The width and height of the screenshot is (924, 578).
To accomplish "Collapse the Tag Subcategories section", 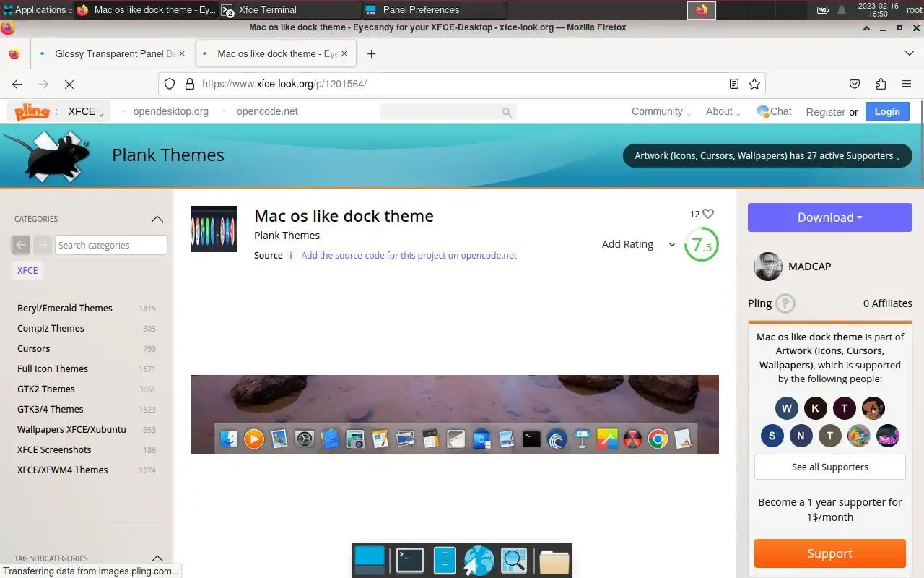I will point(157,558).
